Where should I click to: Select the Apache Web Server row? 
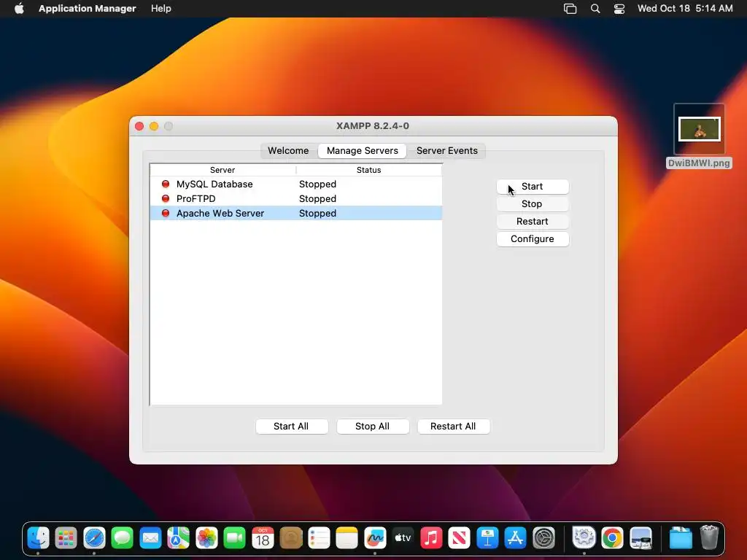296,214
